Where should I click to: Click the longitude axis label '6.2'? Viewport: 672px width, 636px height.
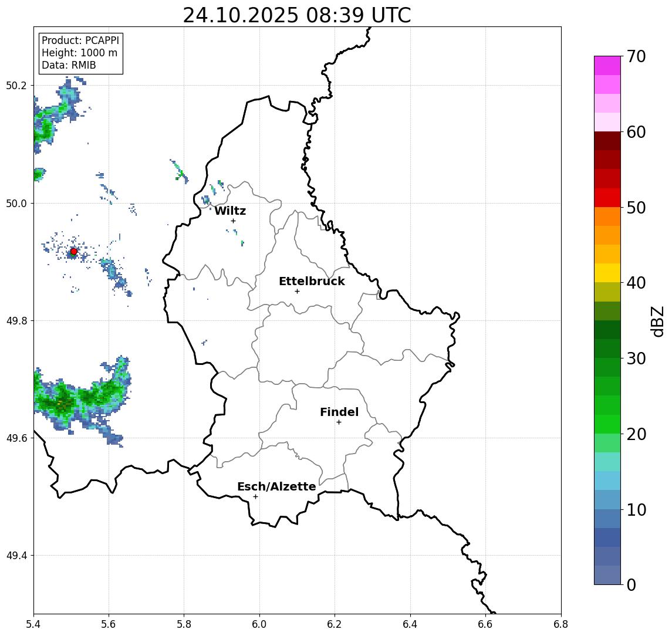click(335, 624)
